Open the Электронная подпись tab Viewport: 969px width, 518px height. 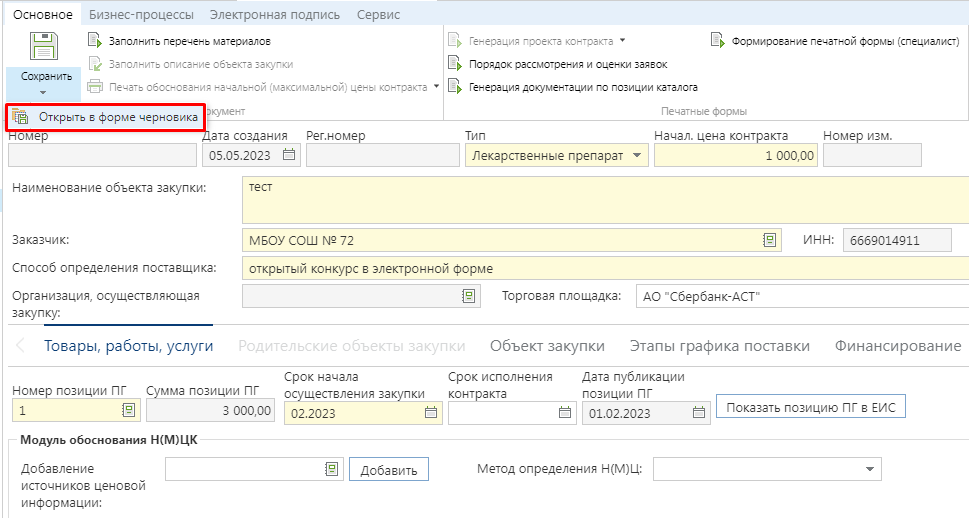point(274,14)
